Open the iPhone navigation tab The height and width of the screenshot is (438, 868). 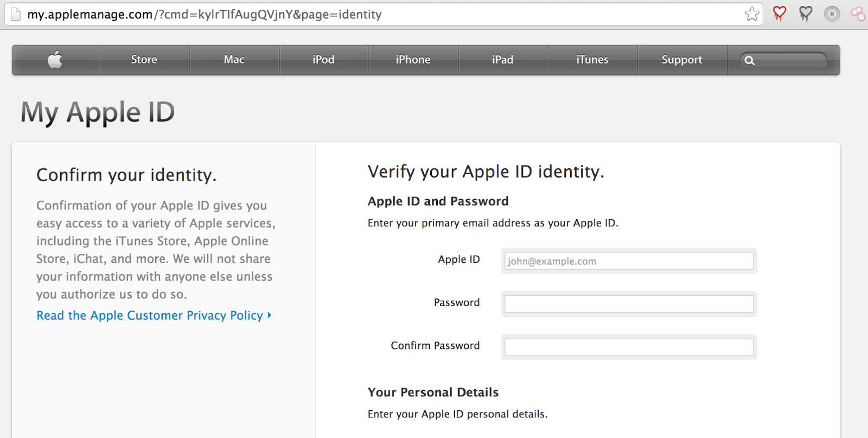coord(413,60)
